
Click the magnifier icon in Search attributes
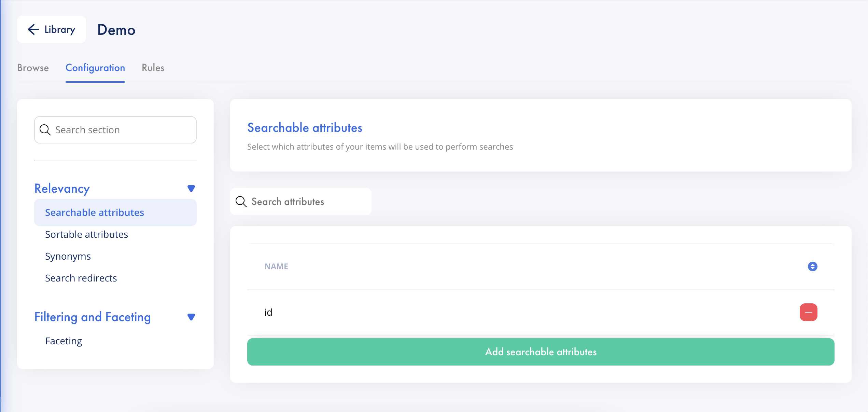[x=241, y=202]
